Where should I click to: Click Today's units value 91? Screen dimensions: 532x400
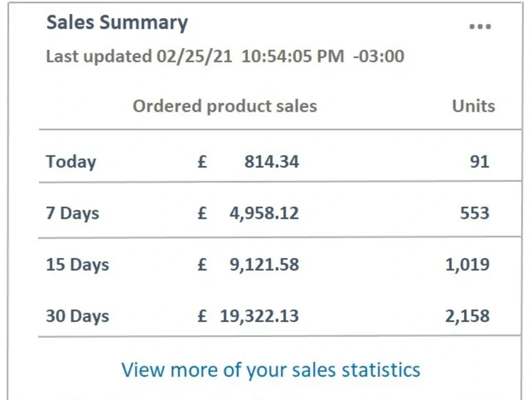point(479,161)
